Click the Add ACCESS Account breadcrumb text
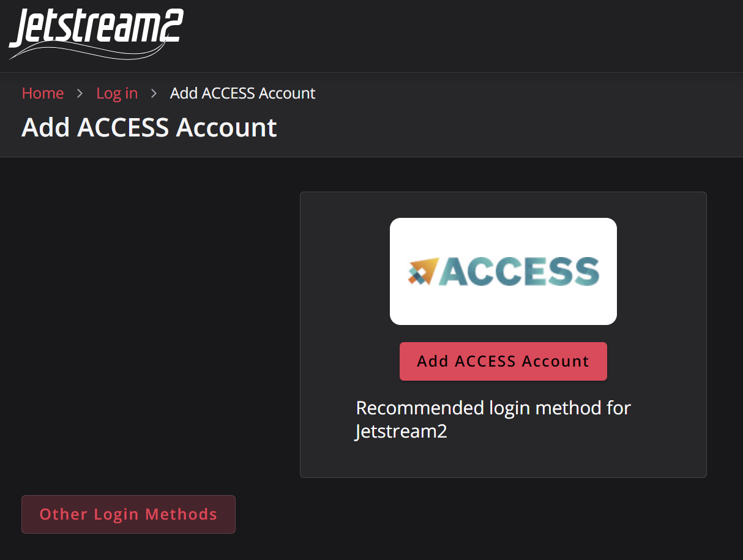This screenshot has width=743, height=560. (x=243, y=93)
